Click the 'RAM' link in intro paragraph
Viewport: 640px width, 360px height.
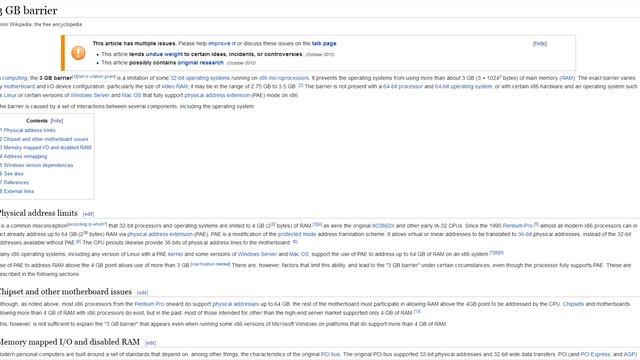click(x=567, y=78)
